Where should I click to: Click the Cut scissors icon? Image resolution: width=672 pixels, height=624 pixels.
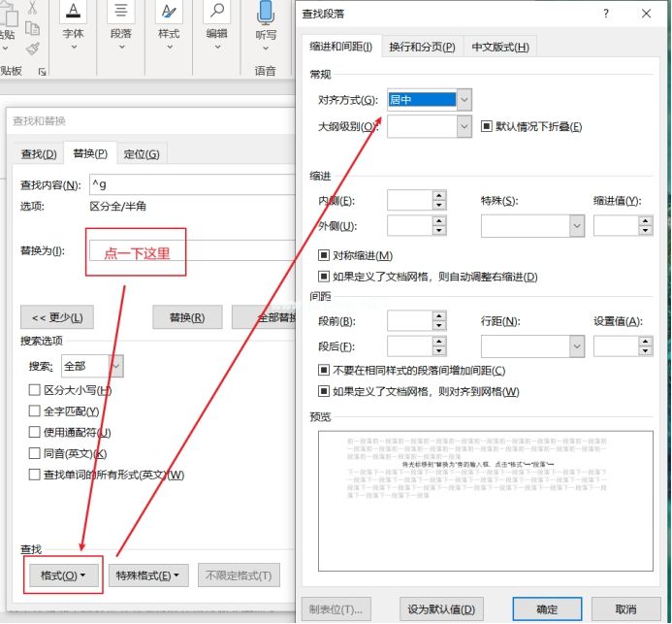click(x=32, y=8)
